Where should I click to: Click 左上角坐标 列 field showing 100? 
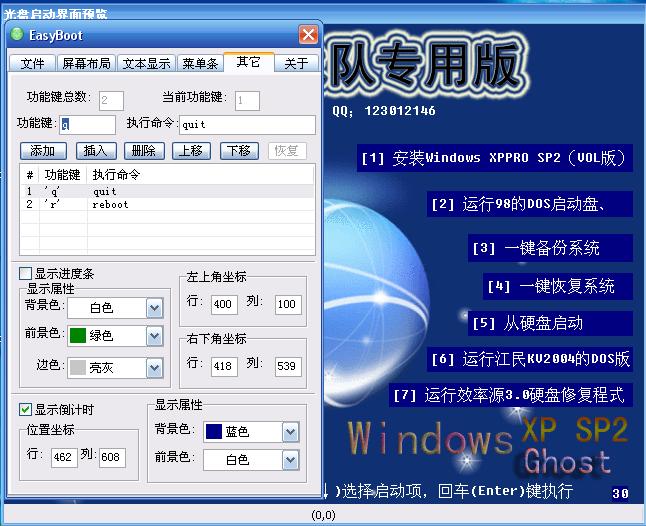[x=288, y=304]
